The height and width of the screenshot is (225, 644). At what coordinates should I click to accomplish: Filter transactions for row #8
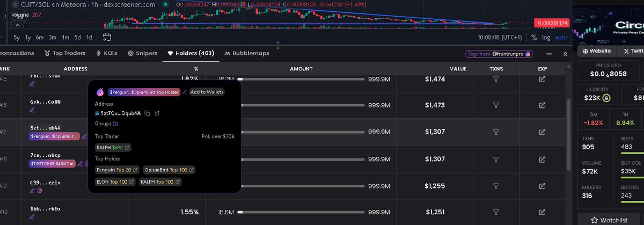tap(495, 159)
